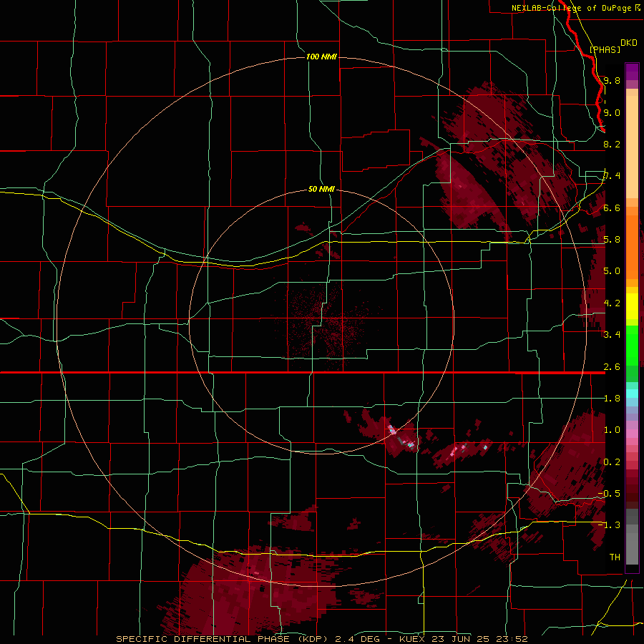Click the SPECIFIC DIFFERENTIAL PHASE (KDP) caption text
This screenshot has height=644, width=644.
coord(222,639)
